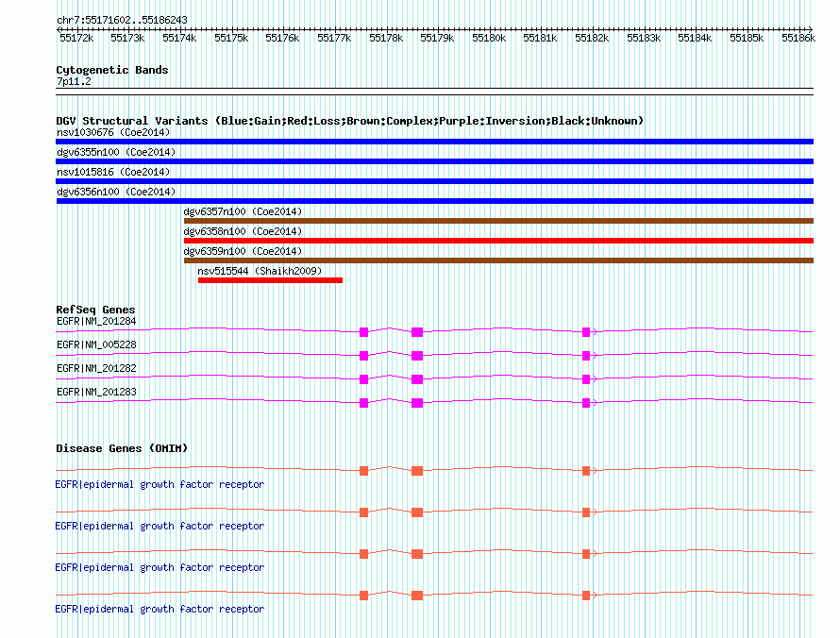Select the dgv6358n100 red loss variant bar
The height and width of the screenshot is (638, 840).
[x=498, y=241]
